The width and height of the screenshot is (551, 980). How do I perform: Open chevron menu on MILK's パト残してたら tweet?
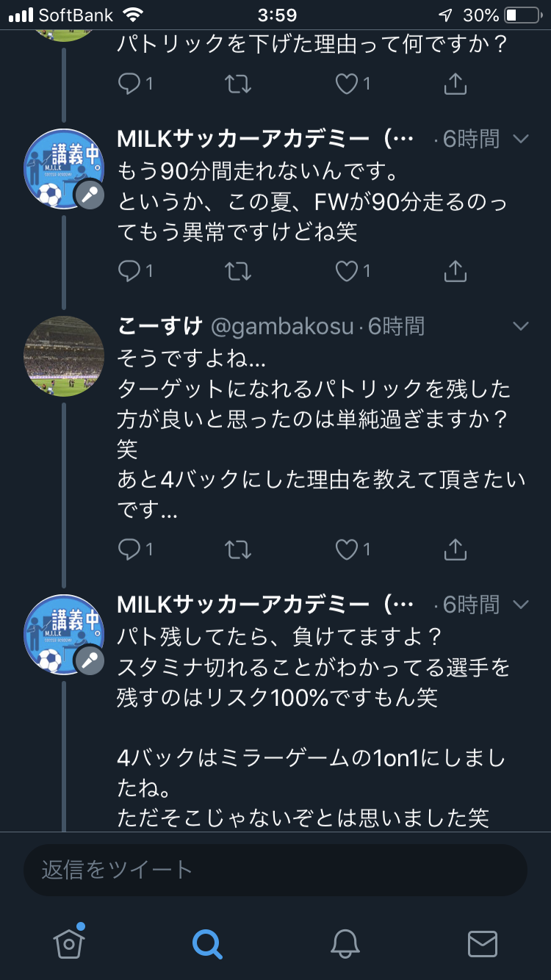pos(520,605)
